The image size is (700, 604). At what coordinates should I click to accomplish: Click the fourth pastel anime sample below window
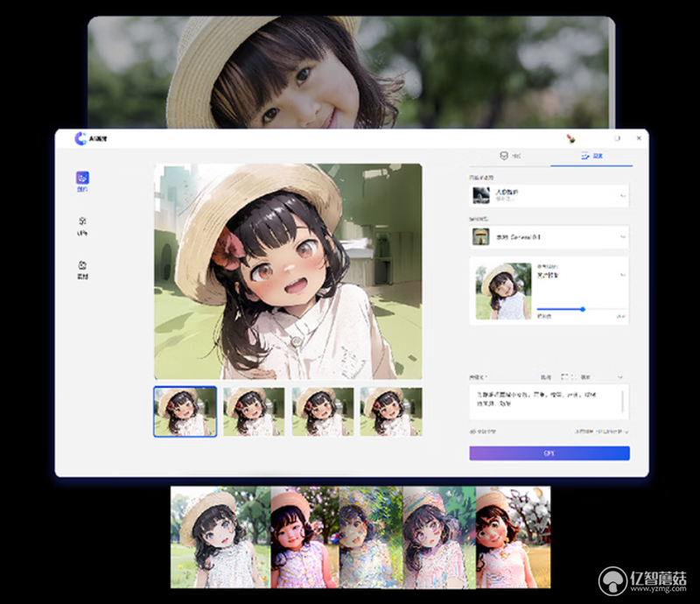click(x=439, y=537)
